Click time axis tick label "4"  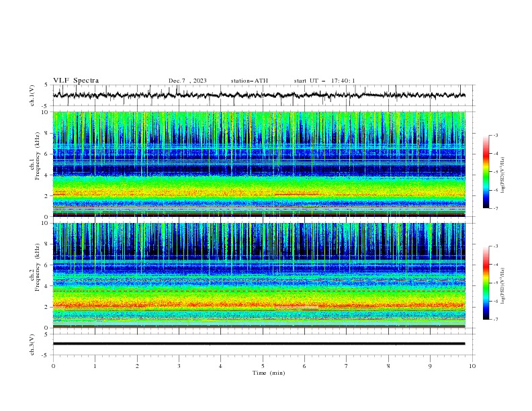click(220, 366)
